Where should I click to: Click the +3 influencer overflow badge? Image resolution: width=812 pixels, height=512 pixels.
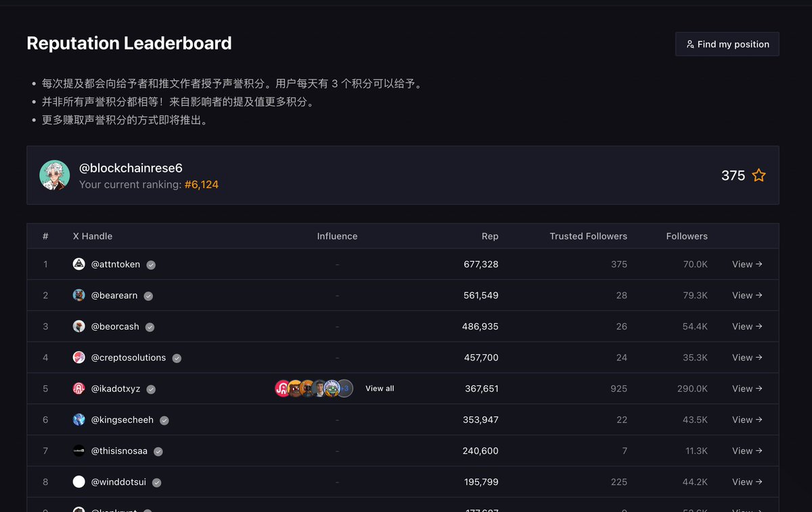tap(345, 389)
